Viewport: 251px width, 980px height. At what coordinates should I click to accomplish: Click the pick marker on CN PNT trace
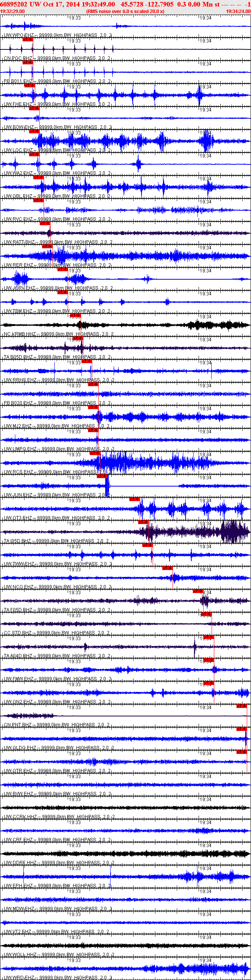coord(241,706)
